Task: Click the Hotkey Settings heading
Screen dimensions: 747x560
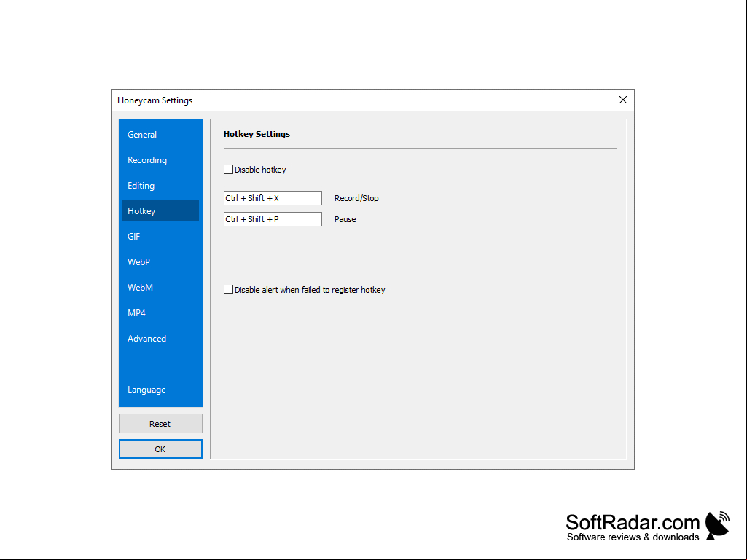Action: tap(257, 134)
